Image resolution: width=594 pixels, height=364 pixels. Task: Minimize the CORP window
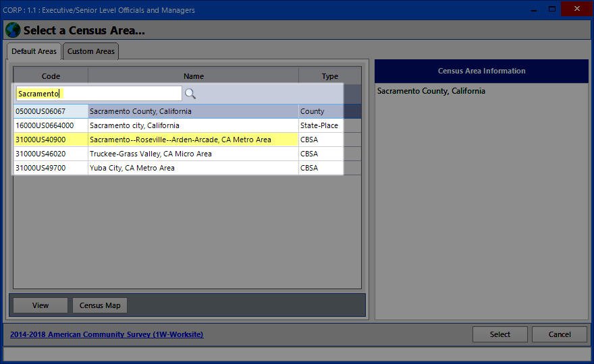click(534, 9)
